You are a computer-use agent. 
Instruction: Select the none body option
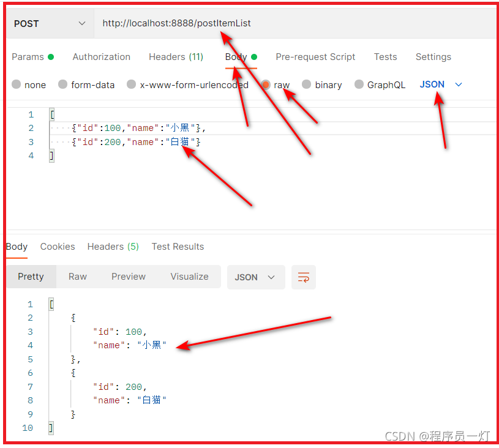click(x=29, y=84)
